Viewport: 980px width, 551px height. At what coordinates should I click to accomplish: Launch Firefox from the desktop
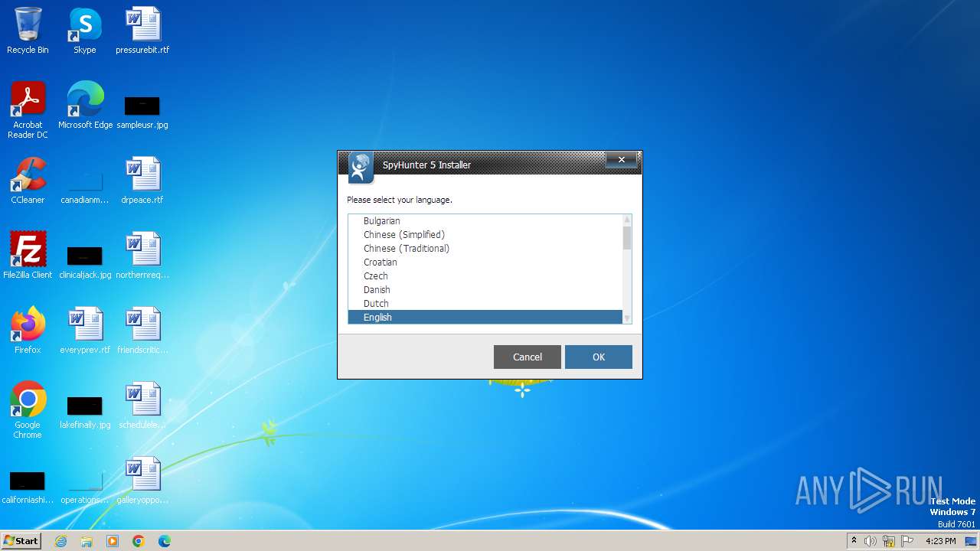28,331
